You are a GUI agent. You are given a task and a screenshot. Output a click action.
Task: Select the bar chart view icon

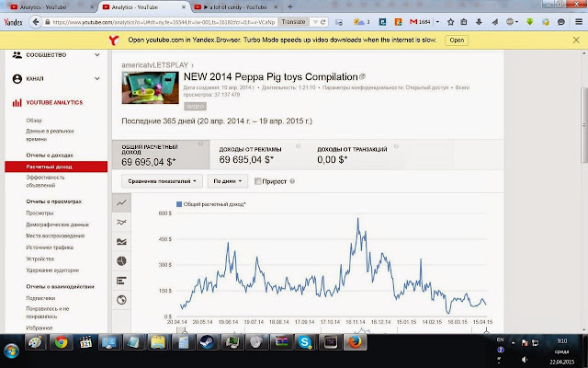(121, 281)
